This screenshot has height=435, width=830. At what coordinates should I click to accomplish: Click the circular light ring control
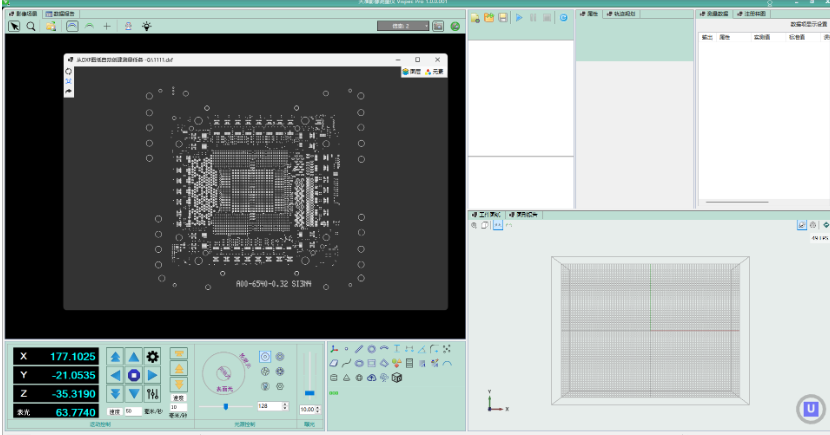click(224, 373)
